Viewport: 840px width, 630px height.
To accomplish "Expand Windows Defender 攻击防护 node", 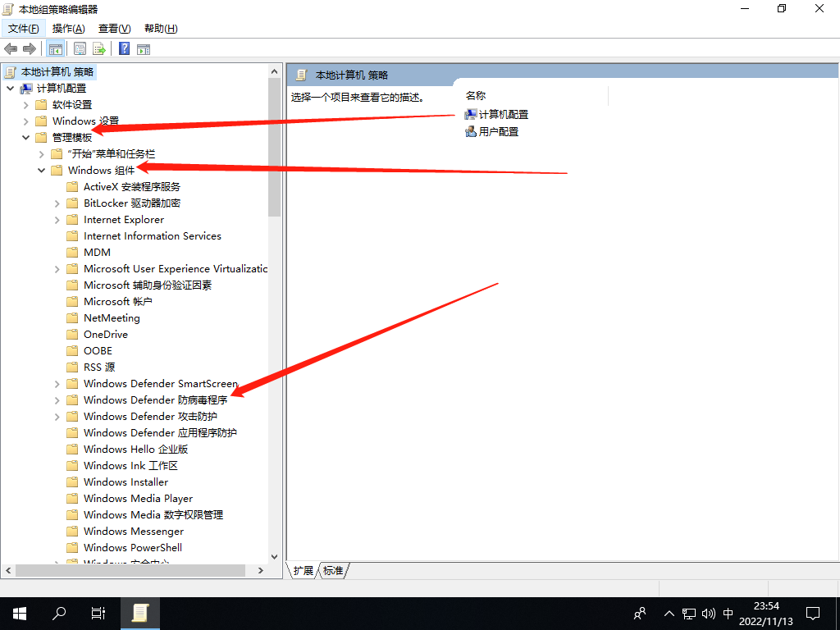I will (x=57, y=417).
